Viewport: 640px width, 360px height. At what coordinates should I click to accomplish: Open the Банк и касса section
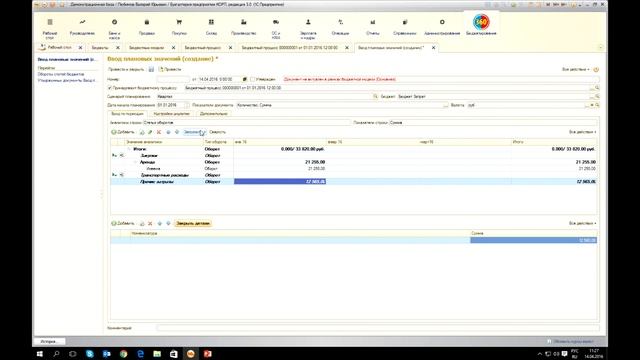pyautogui.click(x=114, y=29)
